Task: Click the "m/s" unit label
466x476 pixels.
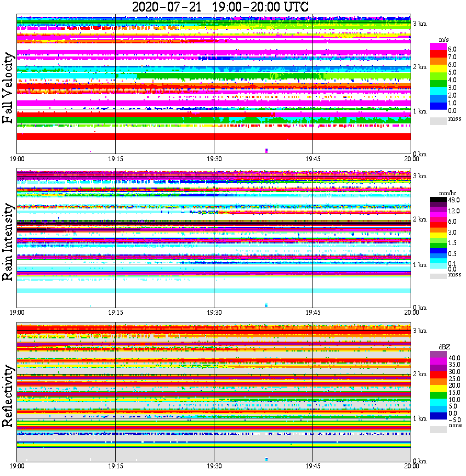Action: coord(444,39)
